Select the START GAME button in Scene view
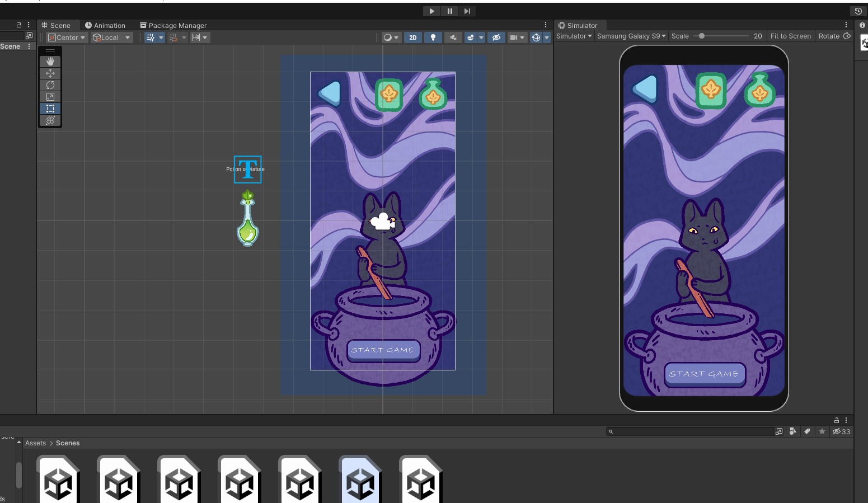This screenshot has height=503, width=868. coord(383,350)
